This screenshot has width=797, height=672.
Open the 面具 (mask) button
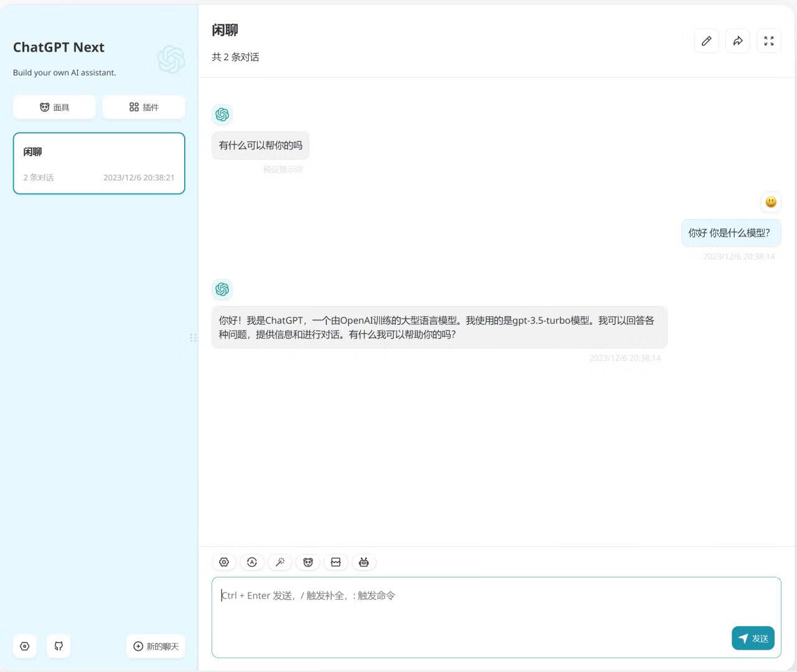click(54, 107)
